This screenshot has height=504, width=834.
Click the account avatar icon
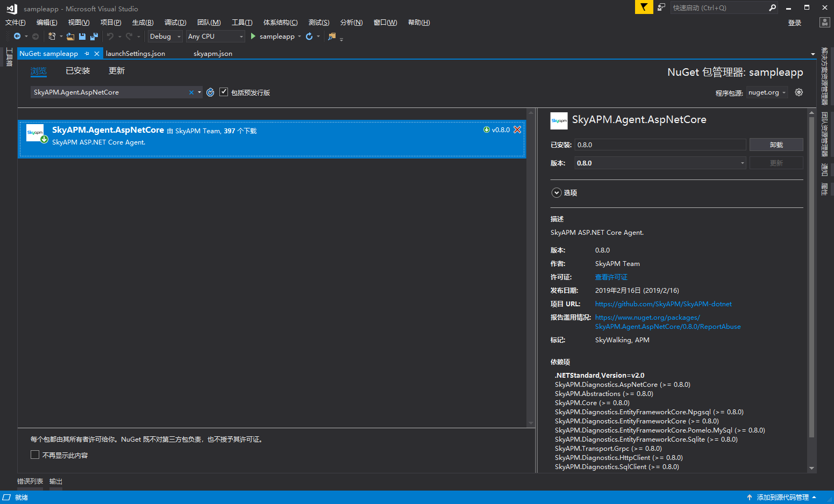coord(824,22)
